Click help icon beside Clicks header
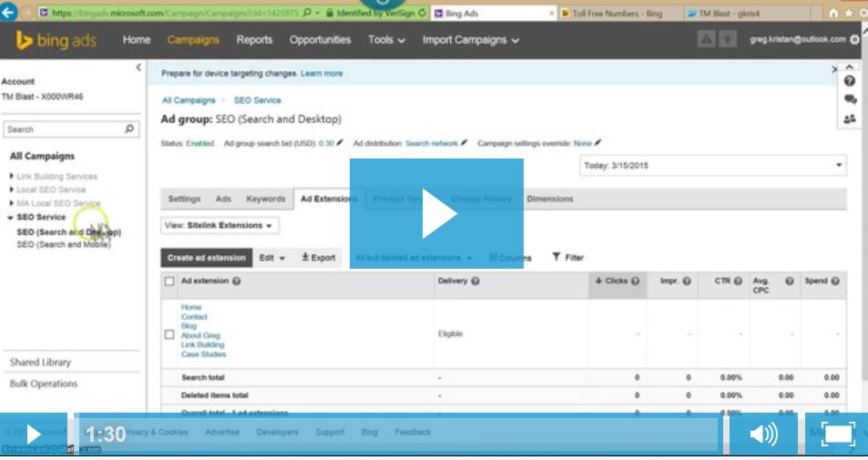The width and height of the screenshot is (868, 460). pos(635,281)
